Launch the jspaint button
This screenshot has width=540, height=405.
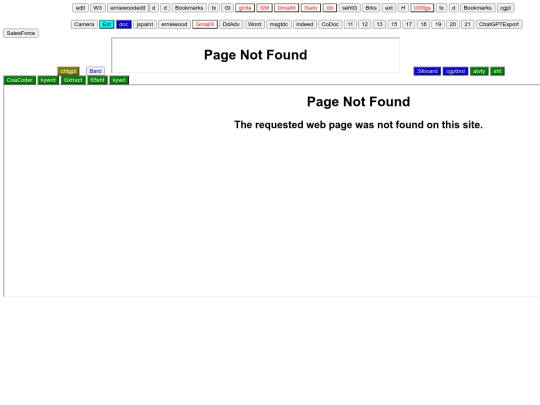click(x=145, y=24)
